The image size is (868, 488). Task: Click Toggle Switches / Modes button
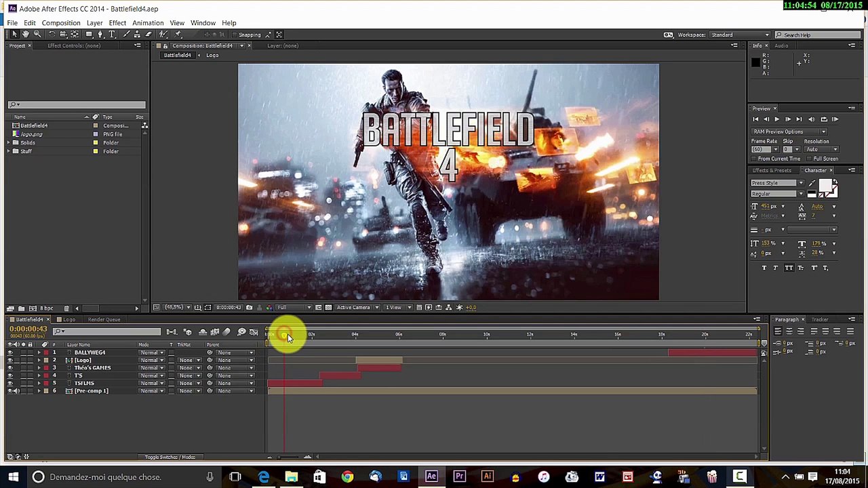click(x=170, y=457)
